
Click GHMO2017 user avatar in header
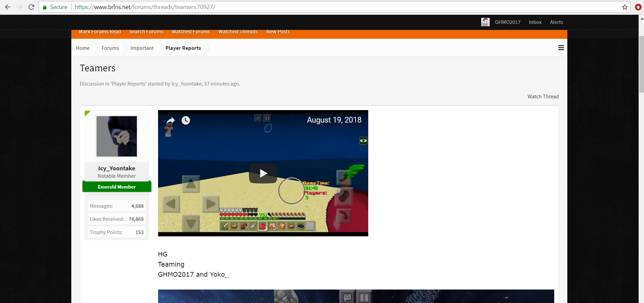485,22
